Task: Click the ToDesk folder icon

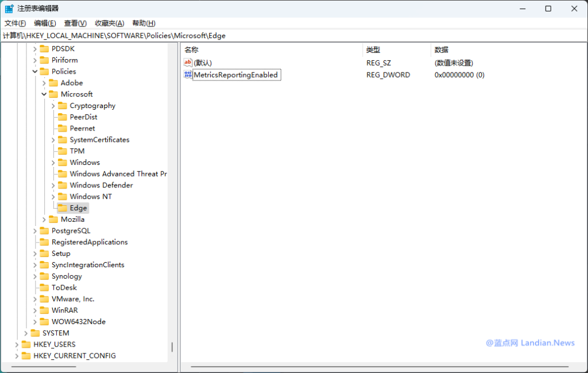Action: (x=44, y=287)
